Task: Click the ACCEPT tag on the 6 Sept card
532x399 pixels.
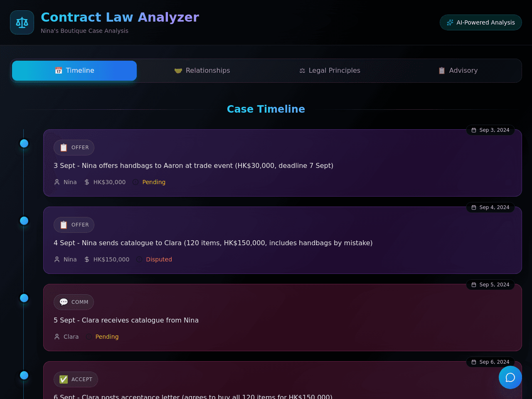Action: click(76, 379)
